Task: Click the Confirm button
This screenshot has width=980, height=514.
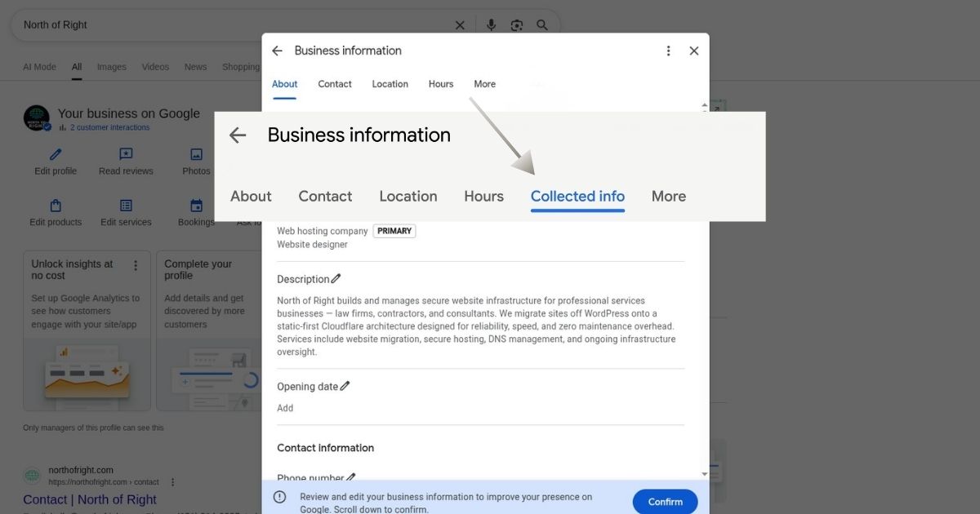Action: (666, 502)
